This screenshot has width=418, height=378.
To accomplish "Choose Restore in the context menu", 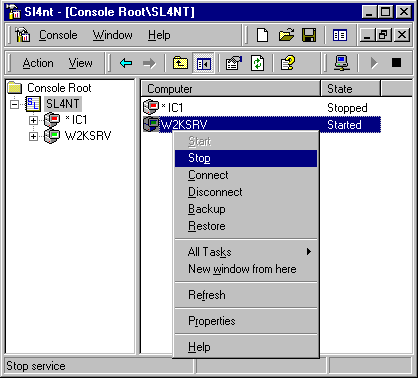I will click(x=246, y=226).
